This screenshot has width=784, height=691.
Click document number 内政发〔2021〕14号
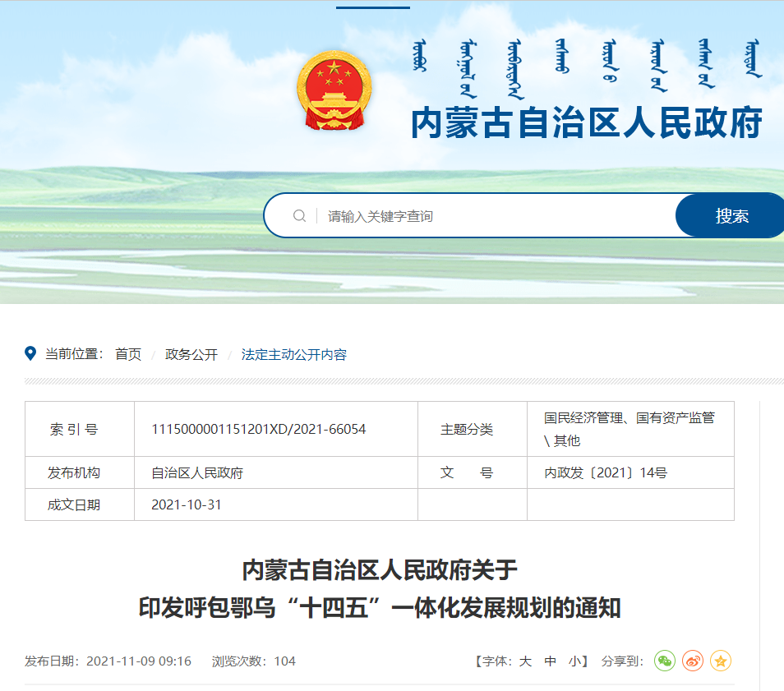pos(606,472)
